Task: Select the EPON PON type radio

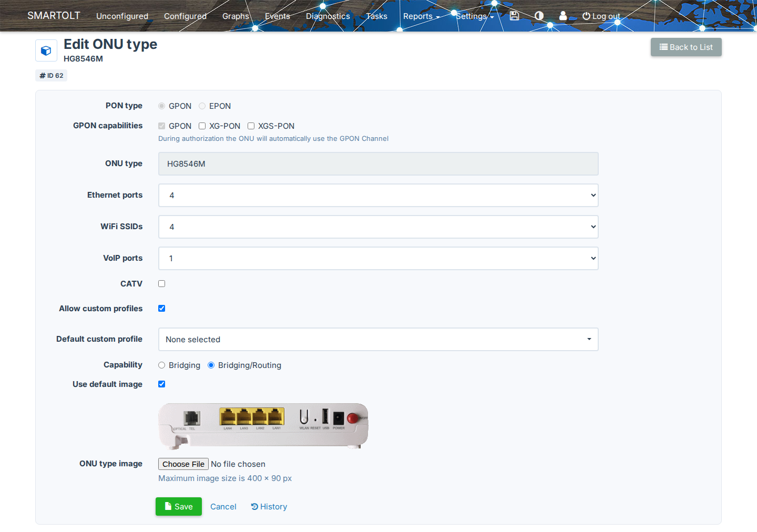Action: [x=202, y=106]
